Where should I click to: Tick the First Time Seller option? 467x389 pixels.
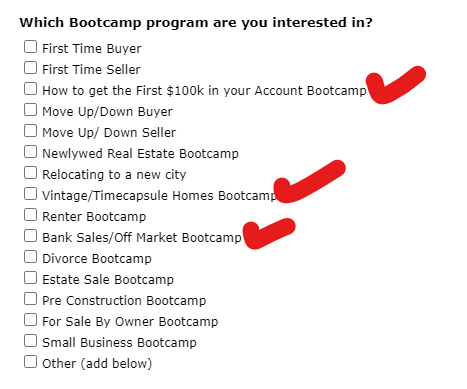coord(30,68)
